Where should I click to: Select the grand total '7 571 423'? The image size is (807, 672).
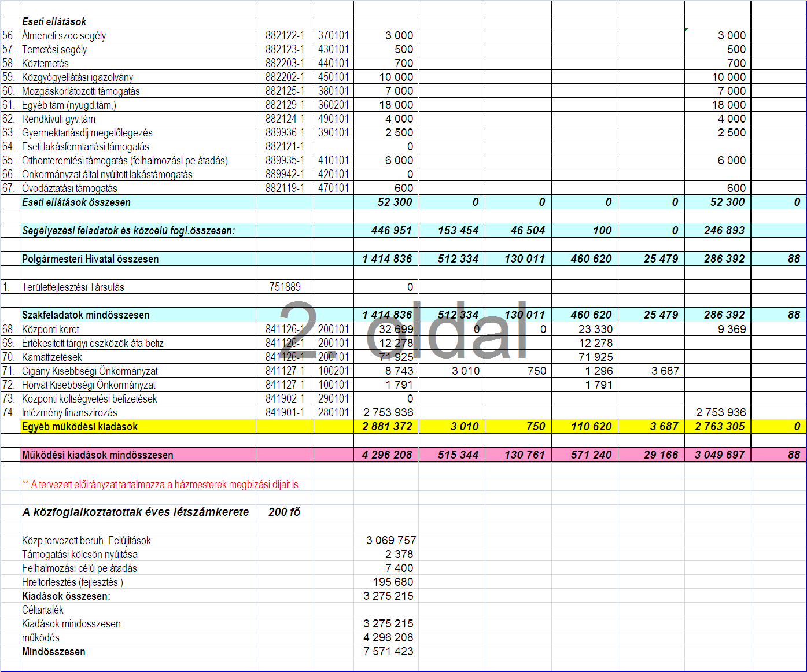coord(388,651)
